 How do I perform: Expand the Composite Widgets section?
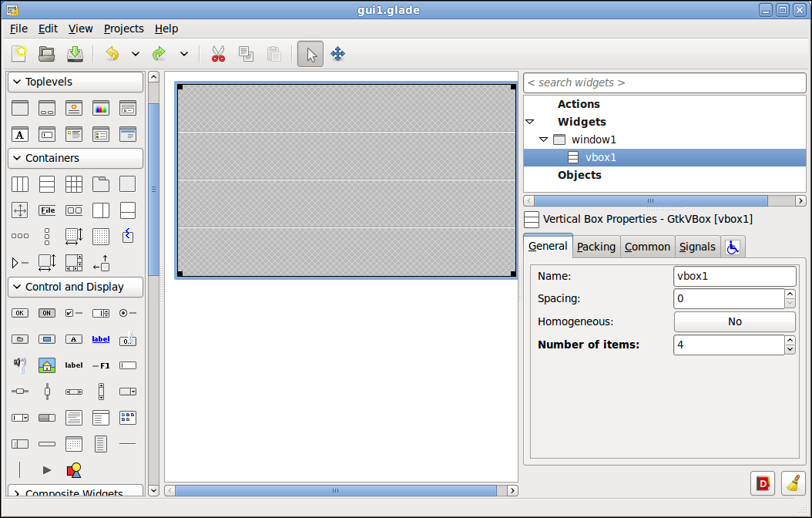tap(75, 491)
